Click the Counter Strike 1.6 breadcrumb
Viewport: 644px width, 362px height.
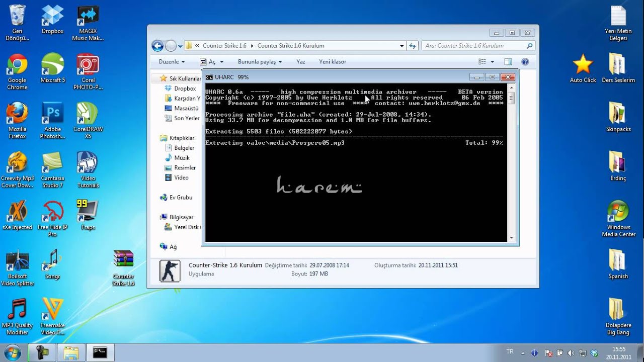tap(224, 46)
